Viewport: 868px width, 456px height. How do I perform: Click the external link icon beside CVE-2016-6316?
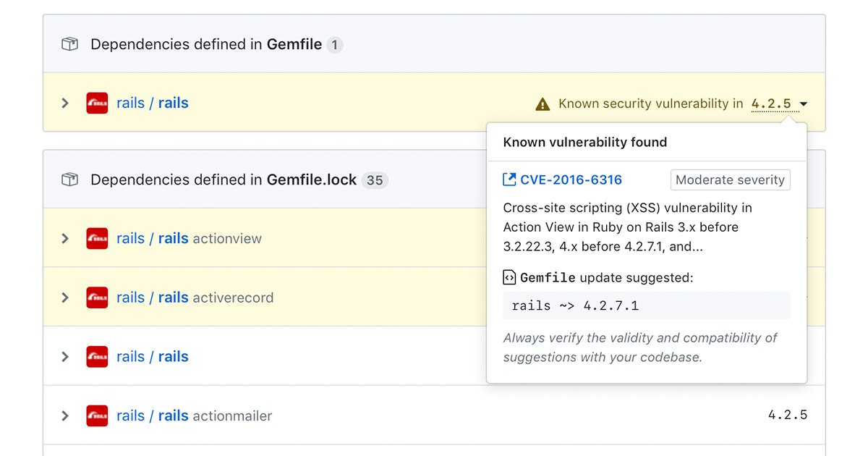(509, 180)
